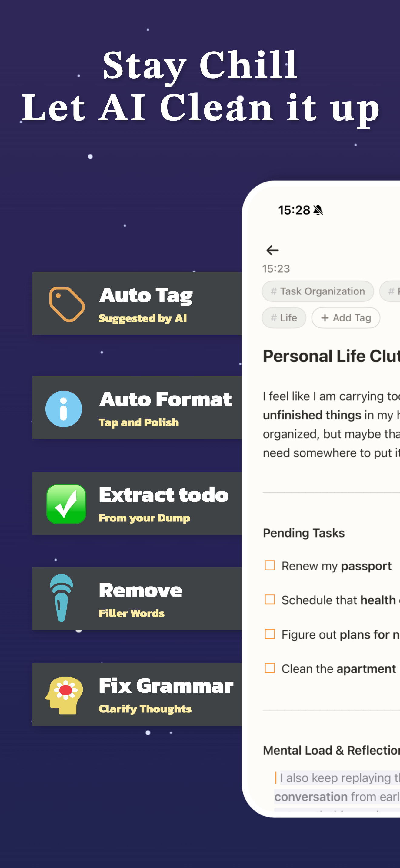Click the Extract todo green checkmark icon
400x868 pixels.
(66, 503)
